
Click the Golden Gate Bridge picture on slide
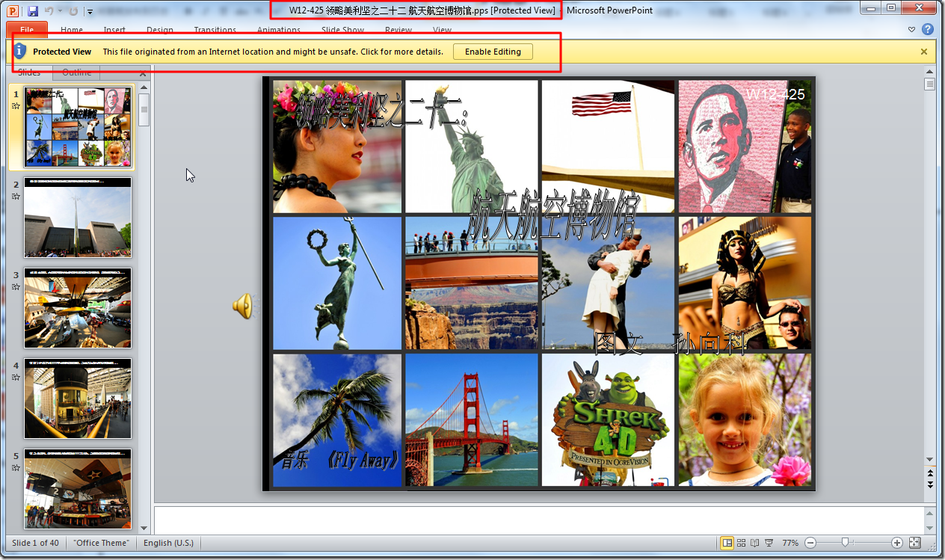(472, 419)
